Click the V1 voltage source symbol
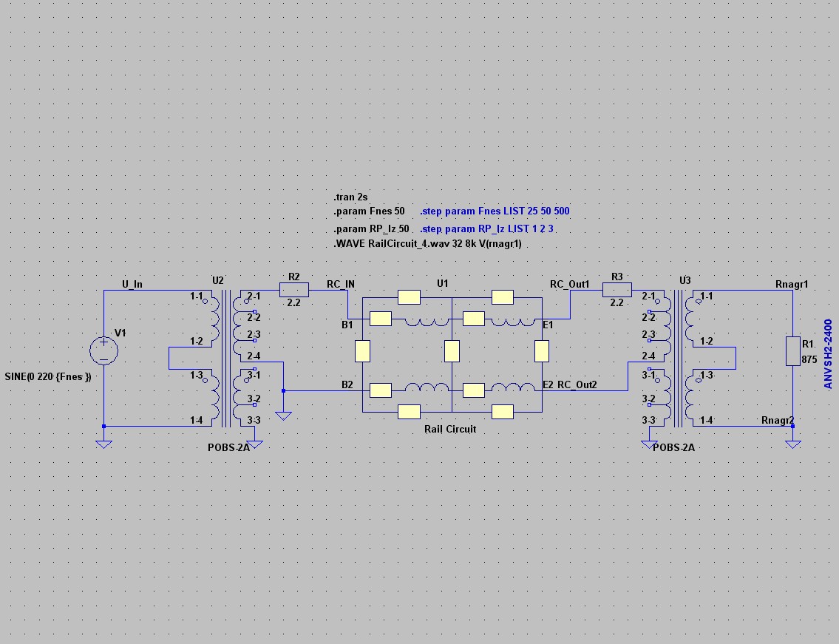This screenshot has width=839, height=644. pos(103,350)
